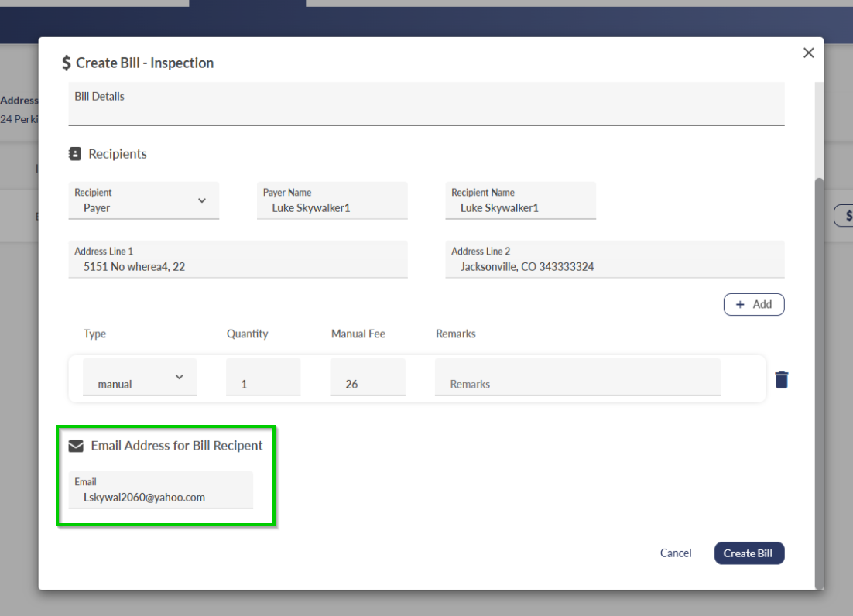The height and width of the screenshot is (616, 853).
Task: Open the Recipient dropdown showing Payer
Action: [x=144, y=201]
